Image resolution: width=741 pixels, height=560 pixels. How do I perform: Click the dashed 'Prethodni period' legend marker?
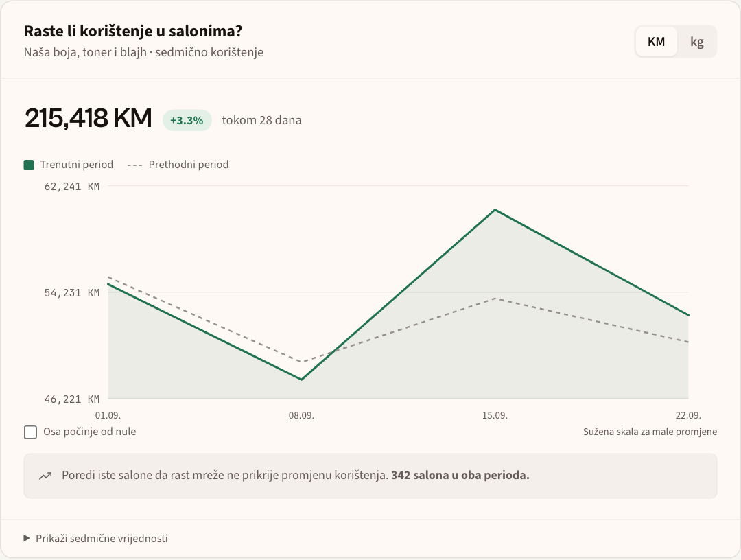134,165
